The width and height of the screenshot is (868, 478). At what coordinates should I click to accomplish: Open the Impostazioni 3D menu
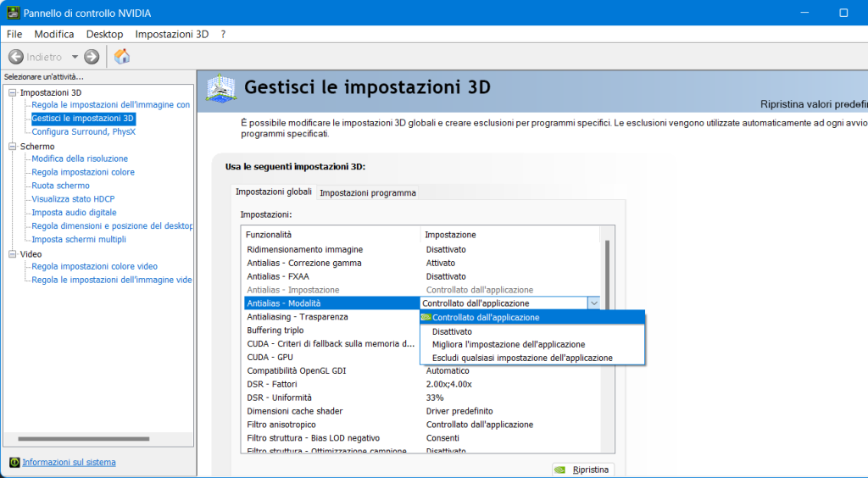tap(171, 34)
